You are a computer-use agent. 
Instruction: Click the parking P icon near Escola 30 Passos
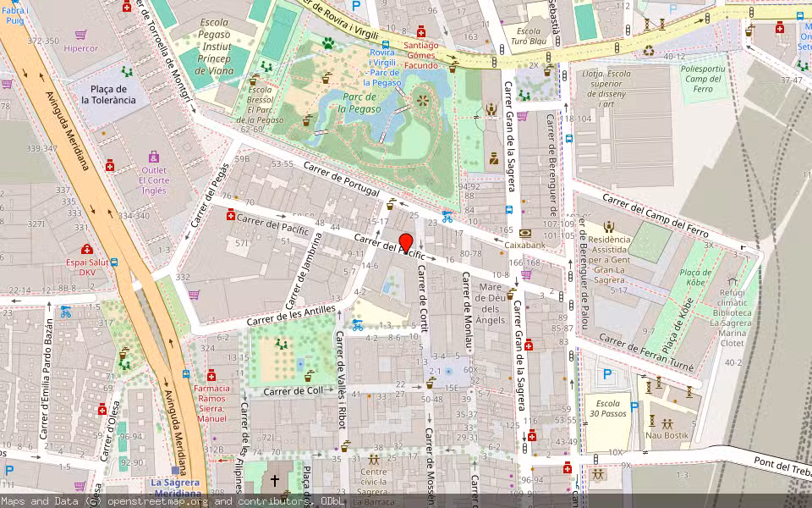[x=607, y=373]
